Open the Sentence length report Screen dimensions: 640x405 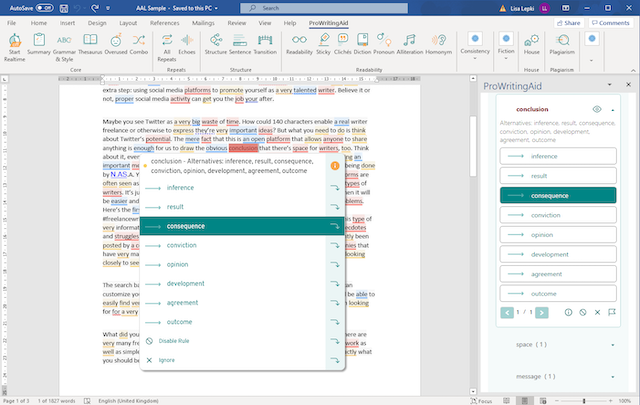tap(240, 44)
